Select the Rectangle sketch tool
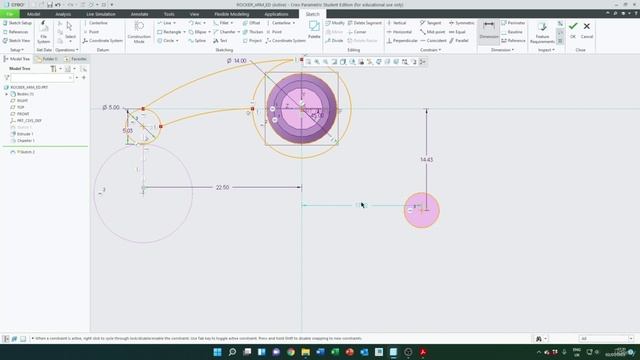This screenshot has height=360, width=640. point(169,32)
